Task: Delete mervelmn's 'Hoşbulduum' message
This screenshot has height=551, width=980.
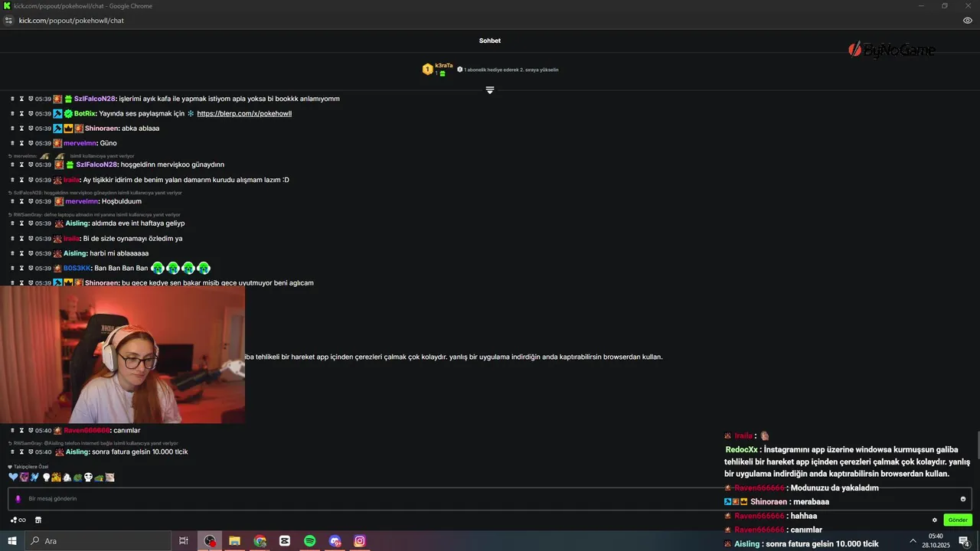Action: tap(12, 201)
